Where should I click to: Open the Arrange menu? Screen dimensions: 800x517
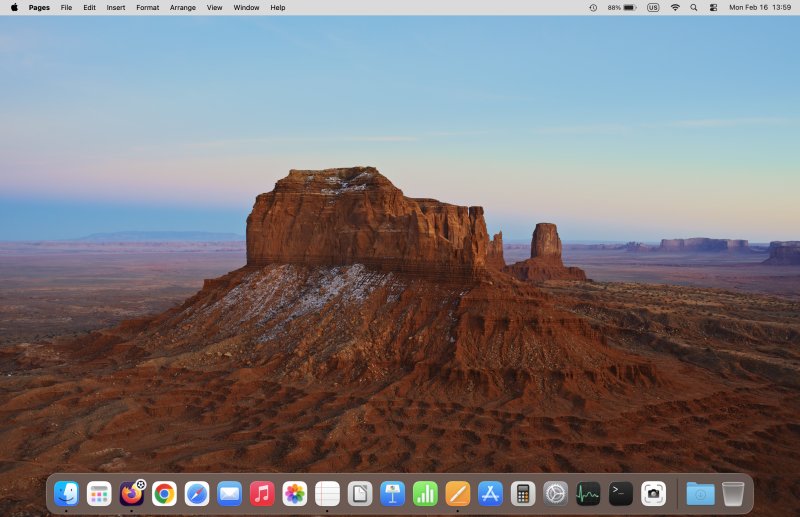(183, 7)
